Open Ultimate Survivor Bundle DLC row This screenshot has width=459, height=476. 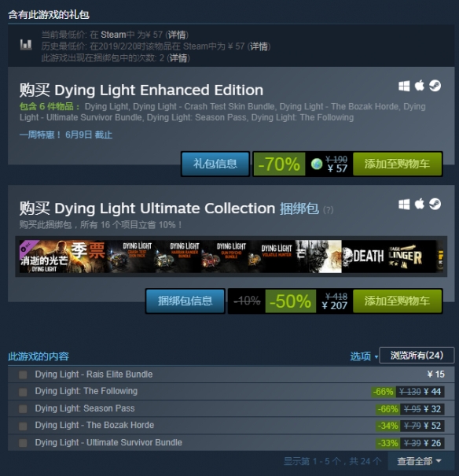pyautogui.click(x=231, y=443)
